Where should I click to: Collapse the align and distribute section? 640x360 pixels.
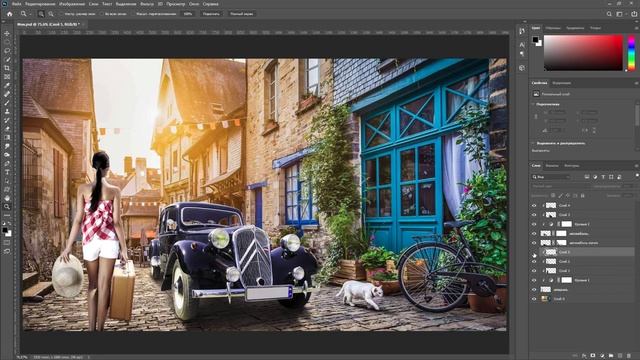pyautogui.click(x=533, y=143)
